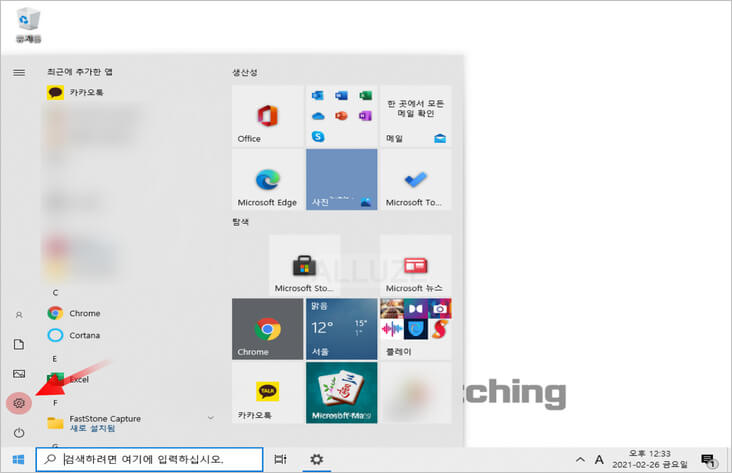The width and height of the screenshot is (732, 473).
Task: Expand the FastStone Capture folder chevron
Action: coord(211,417)
